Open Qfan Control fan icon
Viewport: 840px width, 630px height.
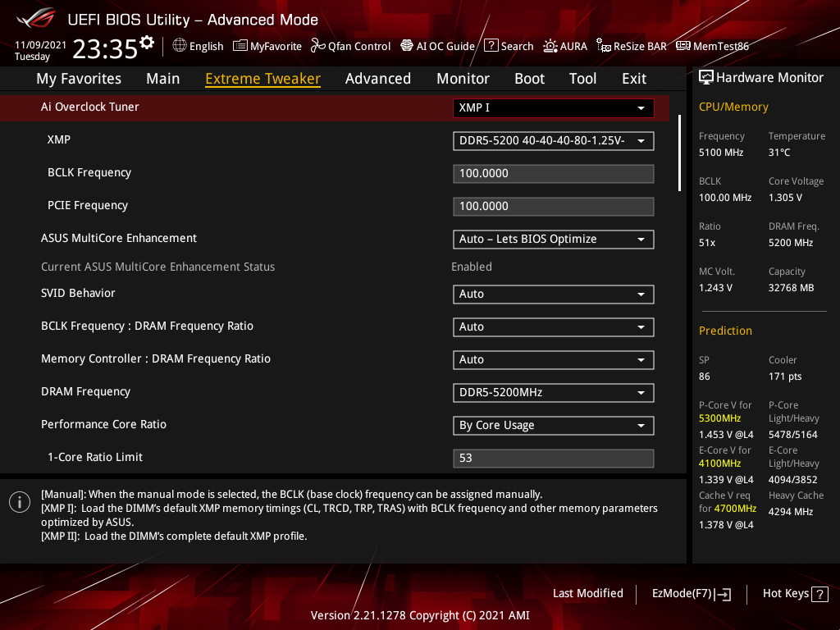[317, 46]
